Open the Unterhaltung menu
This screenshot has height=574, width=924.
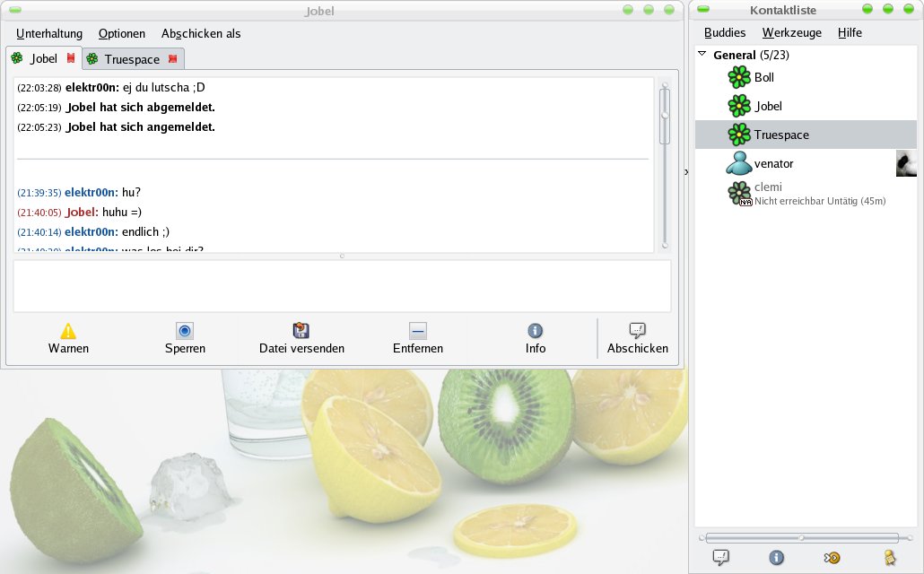[48, 33]
